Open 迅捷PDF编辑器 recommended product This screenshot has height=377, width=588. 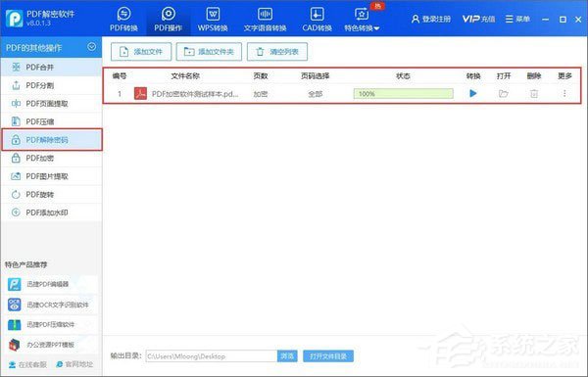pyautogui.click(x=52, y=284)
